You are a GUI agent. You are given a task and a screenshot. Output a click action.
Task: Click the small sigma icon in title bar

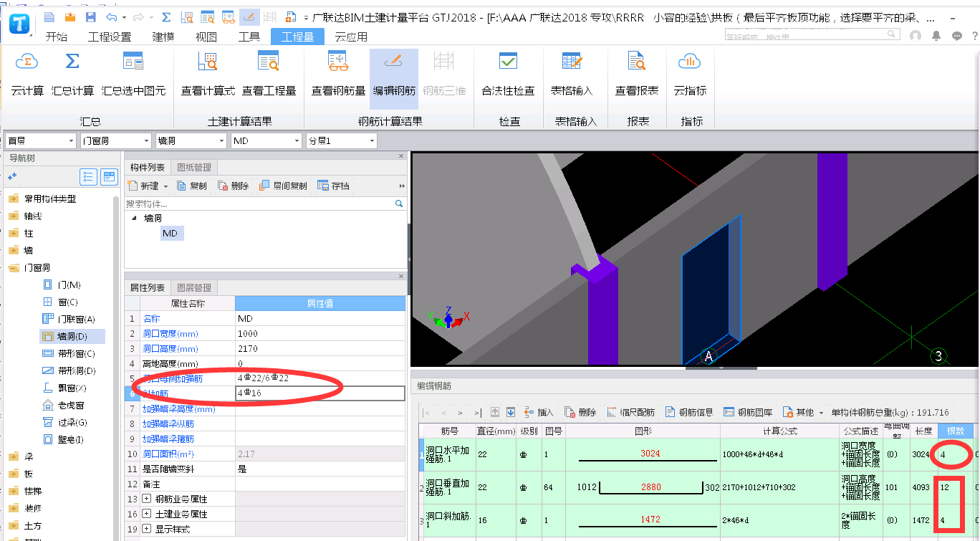(166, 16)
